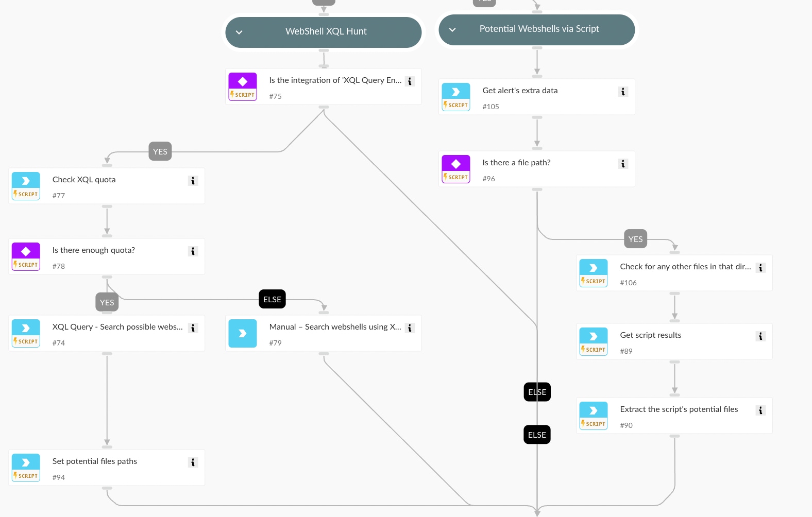Viewport: 812px width, 517px height.
Task: Click the script icon of Check XQL quota
Action: (x=26, y=186)
